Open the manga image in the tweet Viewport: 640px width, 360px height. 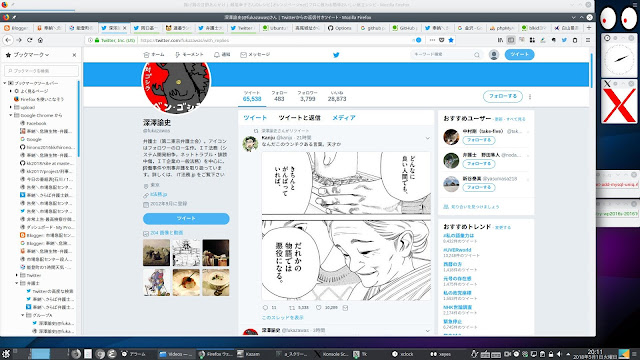click(346, 226)
